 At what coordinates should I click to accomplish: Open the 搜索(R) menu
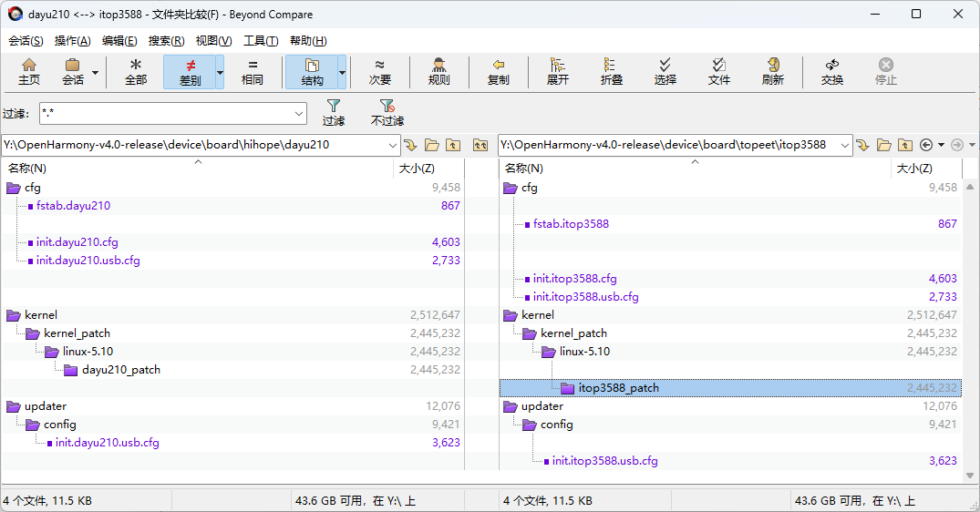coord(166,41)
